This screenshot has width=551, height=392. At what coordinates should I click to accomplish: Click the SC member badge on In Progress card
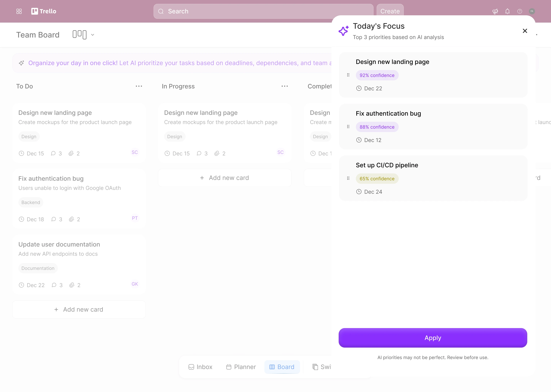(280, 152)
